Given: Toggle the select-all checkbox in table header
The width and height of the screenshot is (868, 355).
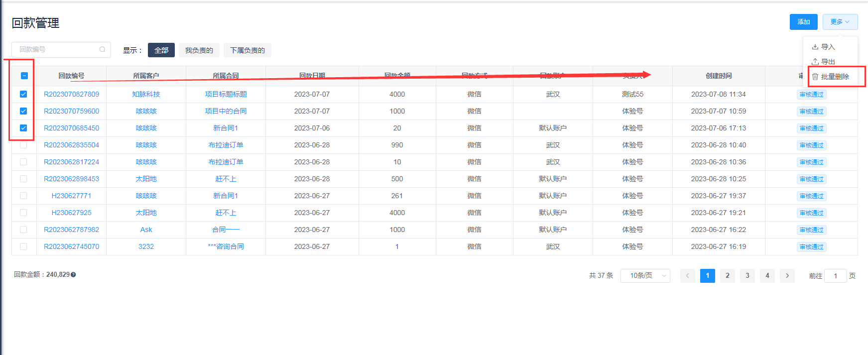Looking at the screenshot, I should tap(24, 76).
